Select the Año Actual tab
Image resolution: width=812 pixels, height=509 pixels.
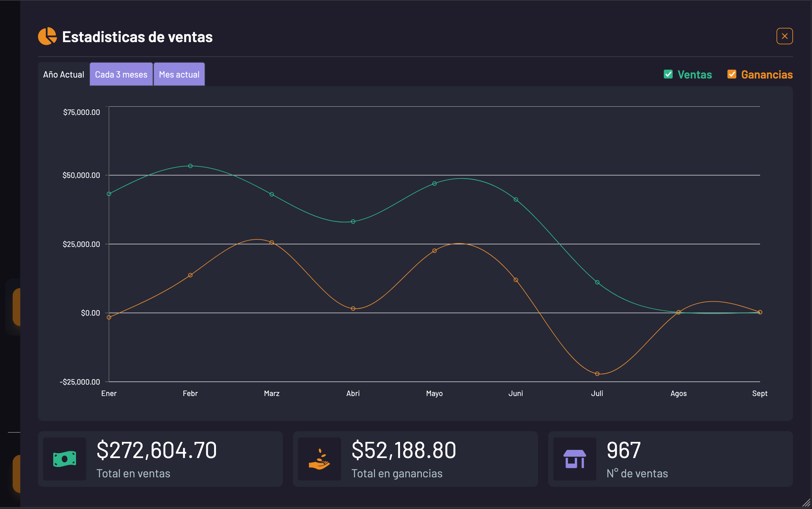tap(64, 74)
